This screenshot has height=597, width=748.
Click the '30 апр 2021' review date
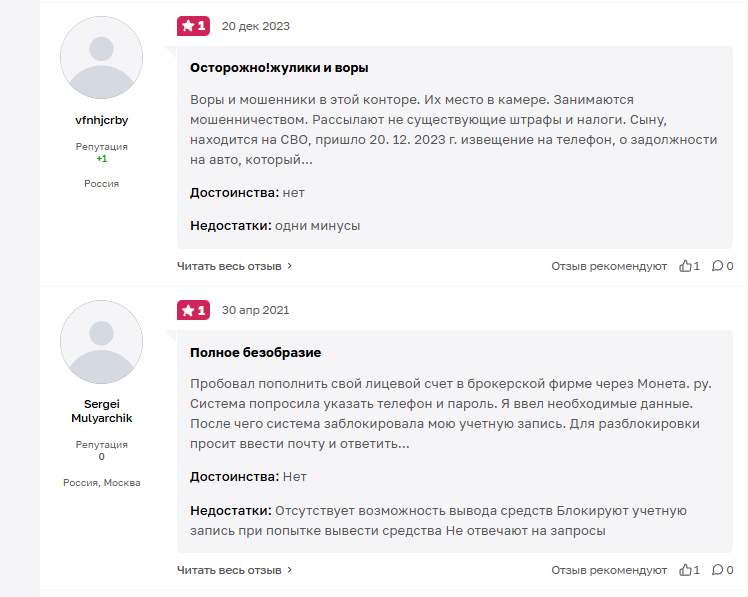point(255,310)
